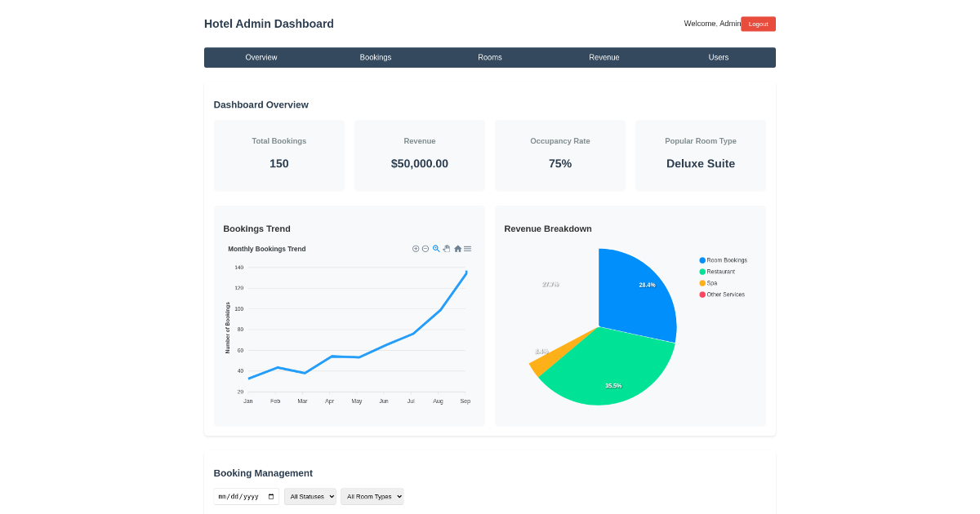Open the All Statuses dropdown
980x514 pixels.
[310, 496]
